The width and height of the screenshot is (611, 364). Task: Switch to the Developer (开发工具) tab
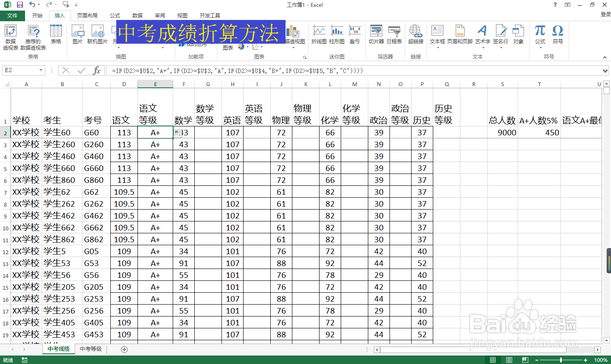click(210, 16)
